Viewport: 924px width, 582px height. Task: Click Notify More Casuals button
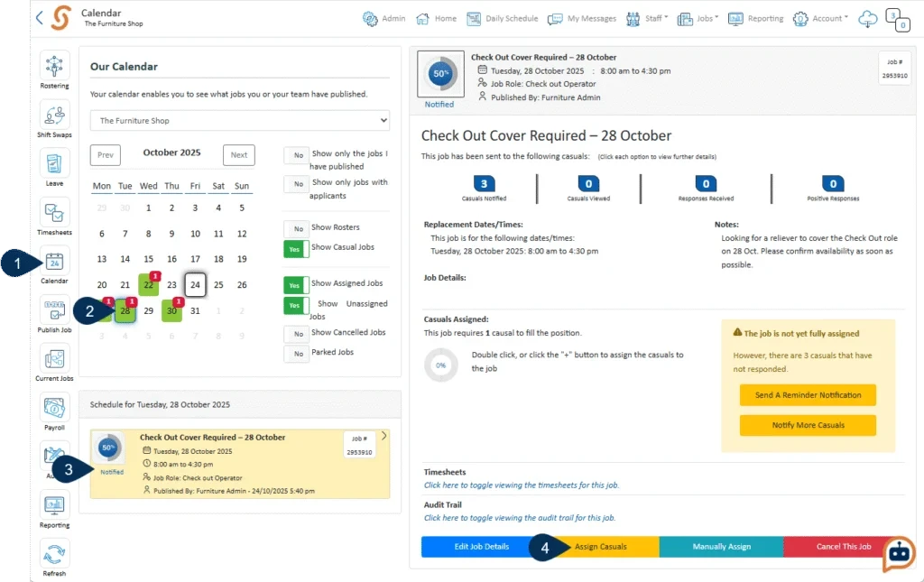(808, 425)
